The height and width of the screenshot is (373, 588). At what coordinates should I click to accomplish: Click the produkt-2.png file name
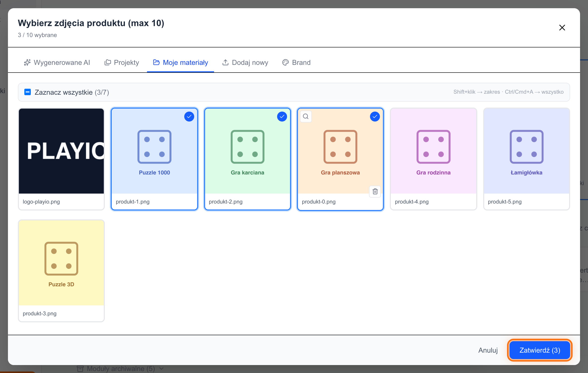point(226,202)
